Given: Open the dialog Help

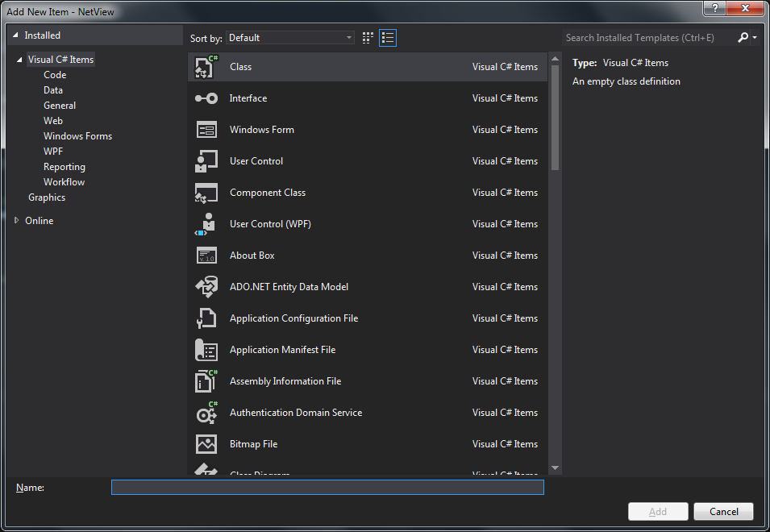Looking at the screenshot, I should [714, 9].
